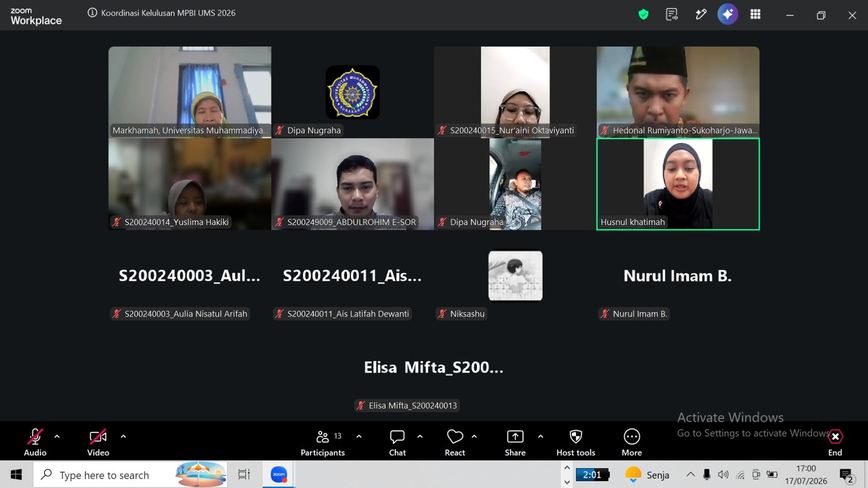
Task: Select Nur'aini Oktaviyanti's video tile
Action: click(x=515, y=92)
